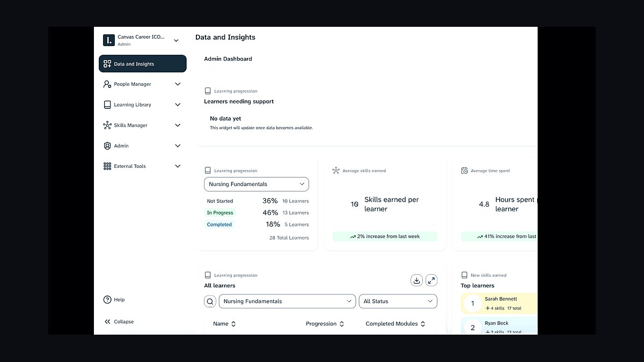Screen dimensions: 644x362
Task: Open the Skills Manager menu item
Action: pos(143,125)
